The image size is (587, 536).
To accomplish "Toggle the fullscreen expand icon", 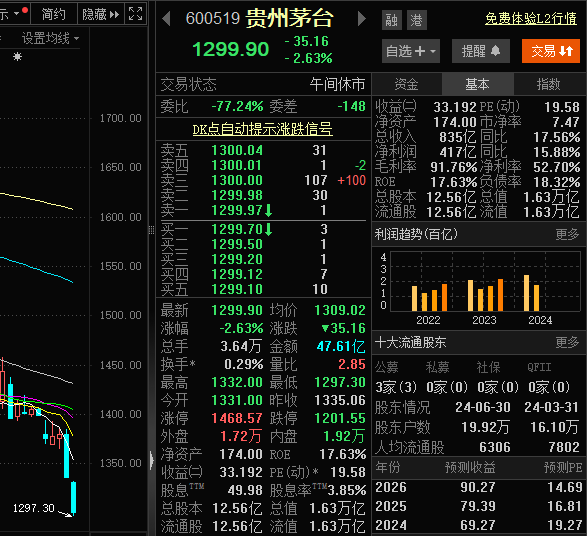I will point(136,14).
